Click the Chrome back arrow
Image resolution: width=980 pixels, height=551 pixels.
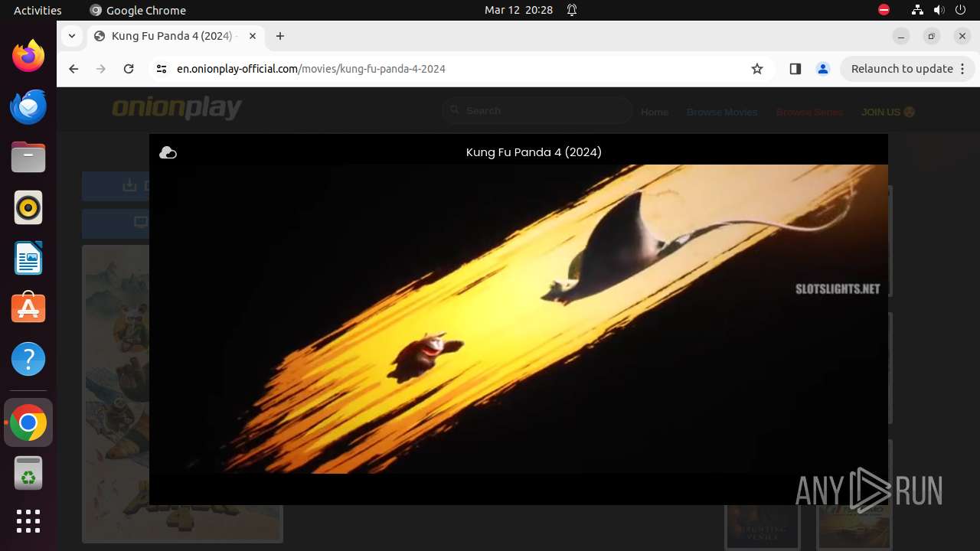(73, 69)
